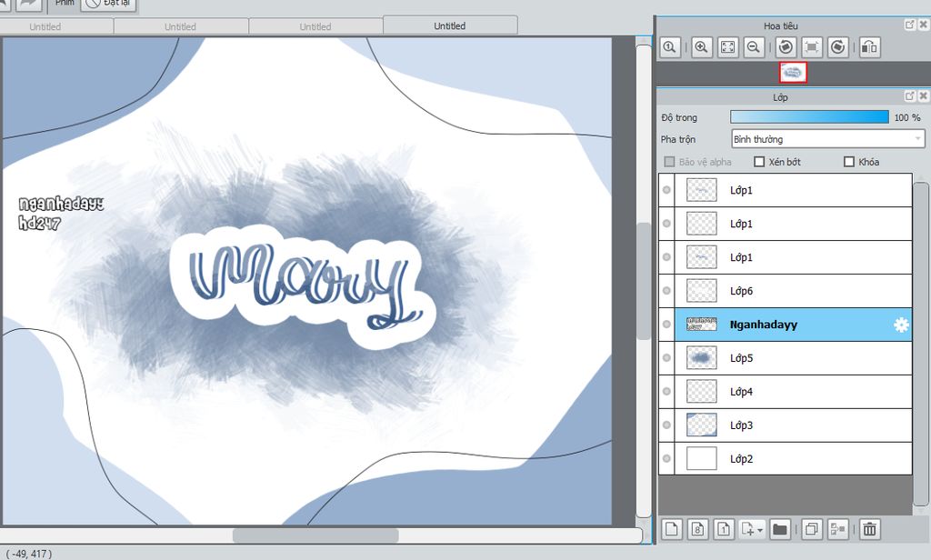Merge the layer with the one below
The image size is (931, 560).
pos(837,528)
